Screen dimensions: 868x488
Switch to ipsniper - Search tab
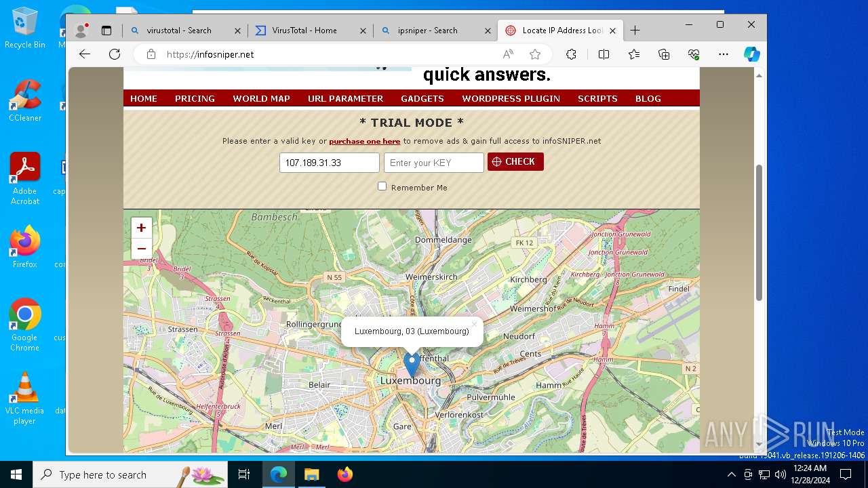coord(428,30)
